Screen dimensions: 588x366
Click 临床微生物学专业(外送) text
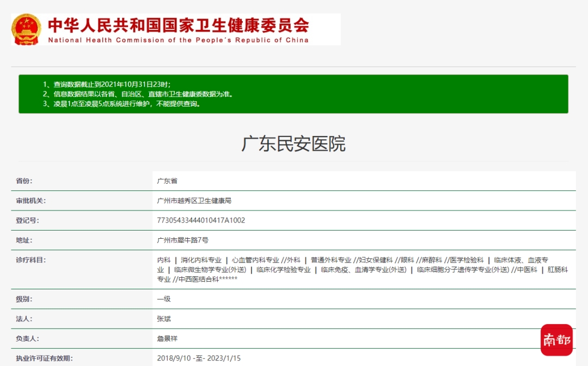210,270
